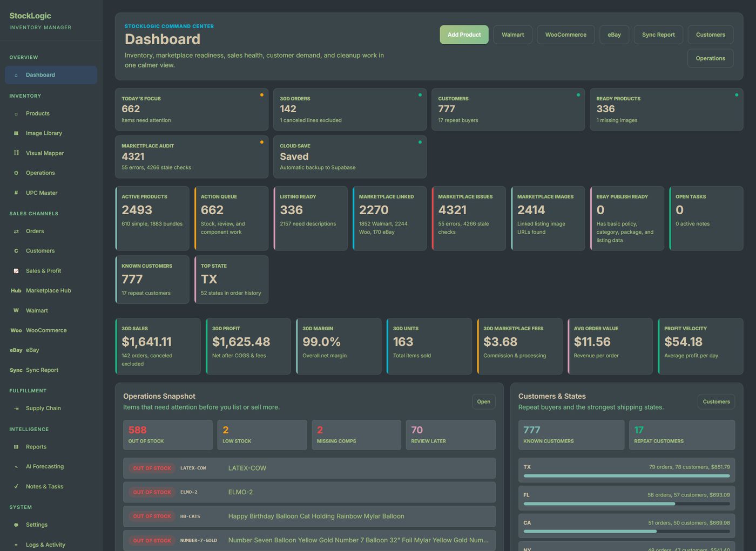Click the Orders arrows icon
Image resolution: width=756 pixels, height=551 pixels.
coord(16,232)
